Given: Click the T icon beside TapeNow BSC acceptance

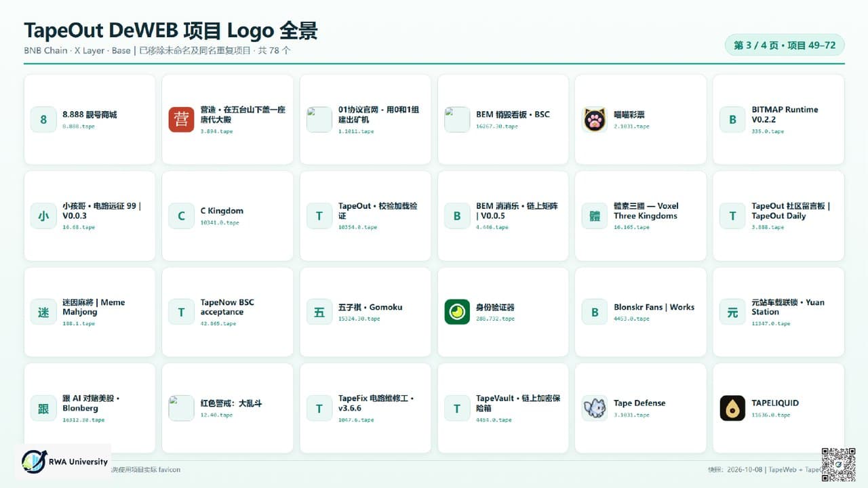Looking at the screenshot, I should point(181,312).
